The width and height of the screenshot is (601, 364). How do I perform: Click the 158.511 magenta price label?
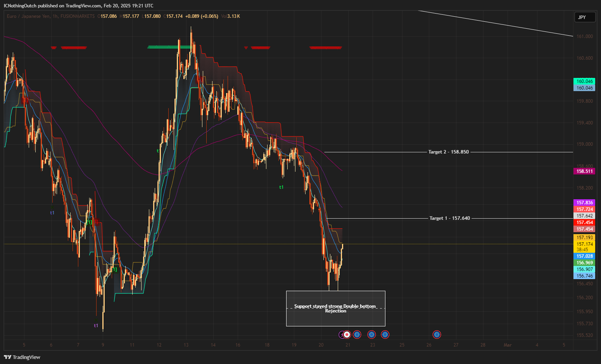[584, 171]
